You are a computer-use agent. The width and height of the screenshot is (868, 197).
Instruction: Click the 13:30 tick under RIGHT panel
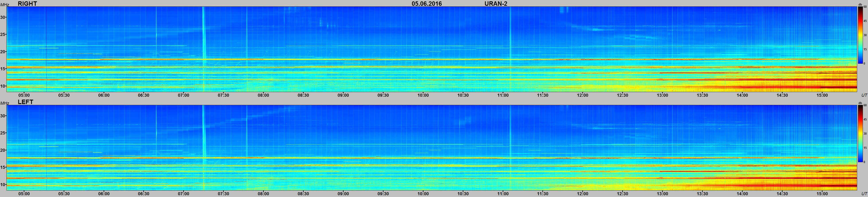coord(703,95)
